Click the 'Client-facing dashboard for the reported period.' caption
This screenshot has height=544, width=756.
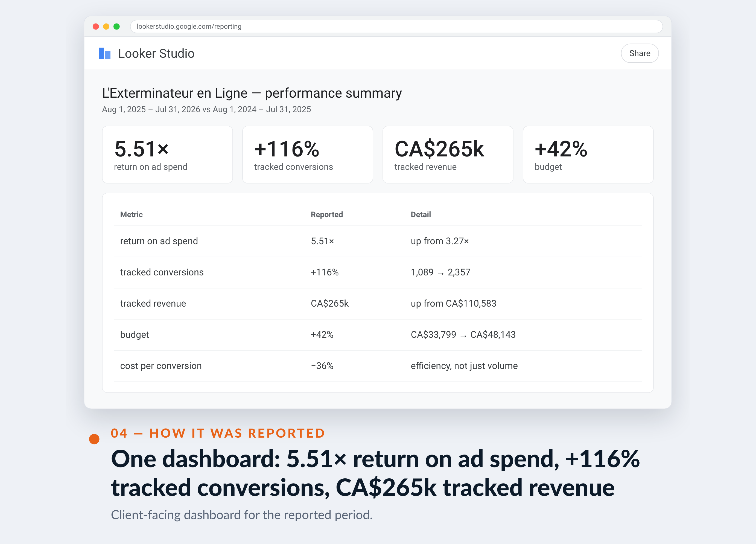[242, 515]
